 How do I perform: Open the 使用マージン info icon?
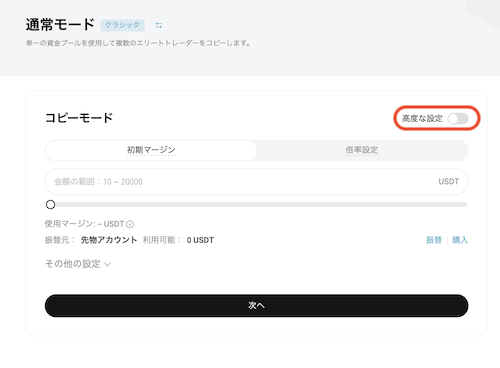(130, 224)
